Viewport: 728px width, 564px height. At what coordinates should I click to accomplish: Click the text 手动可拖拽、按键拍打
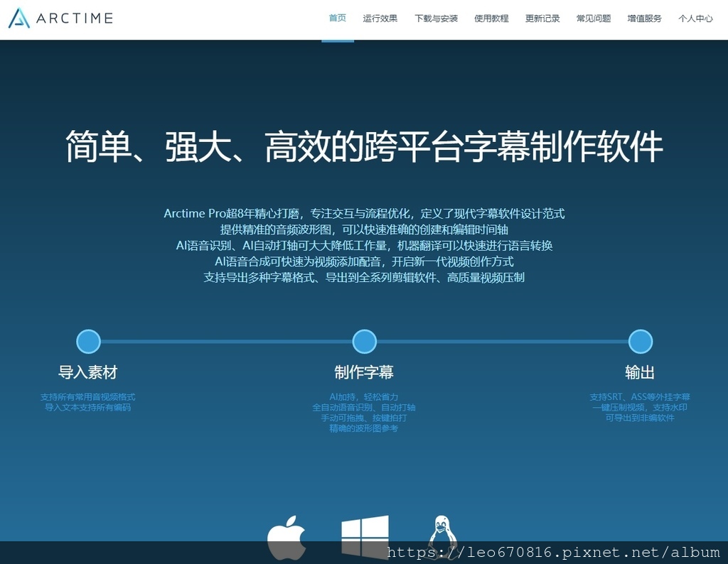coord(363,418)
